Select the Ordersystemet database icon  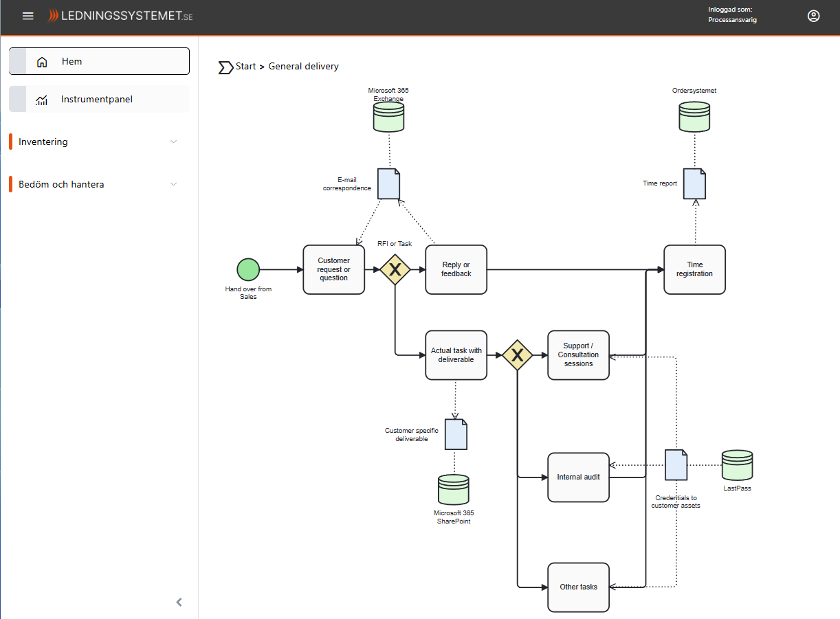click(694, 117)
